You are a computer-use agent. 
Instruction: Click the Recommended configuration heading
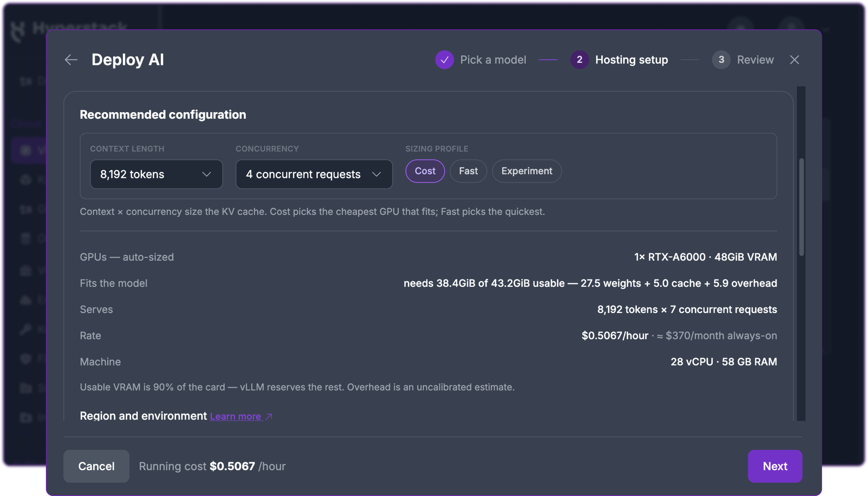click(x=163, y=115)
